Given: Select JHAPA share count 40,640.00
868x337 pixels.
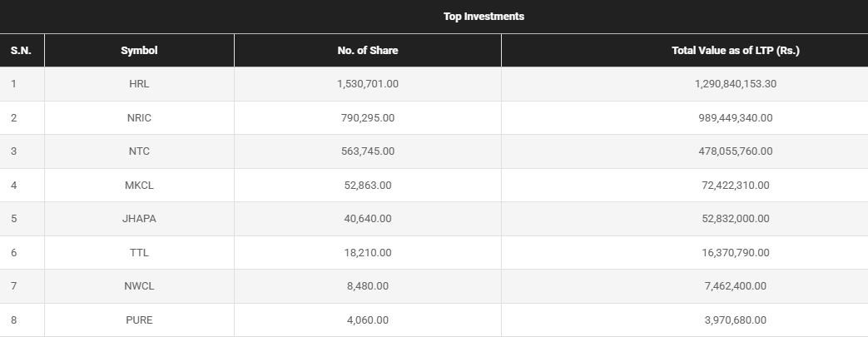Looking at the screenshot, I should pyautogui.click(x=367, y=219).
